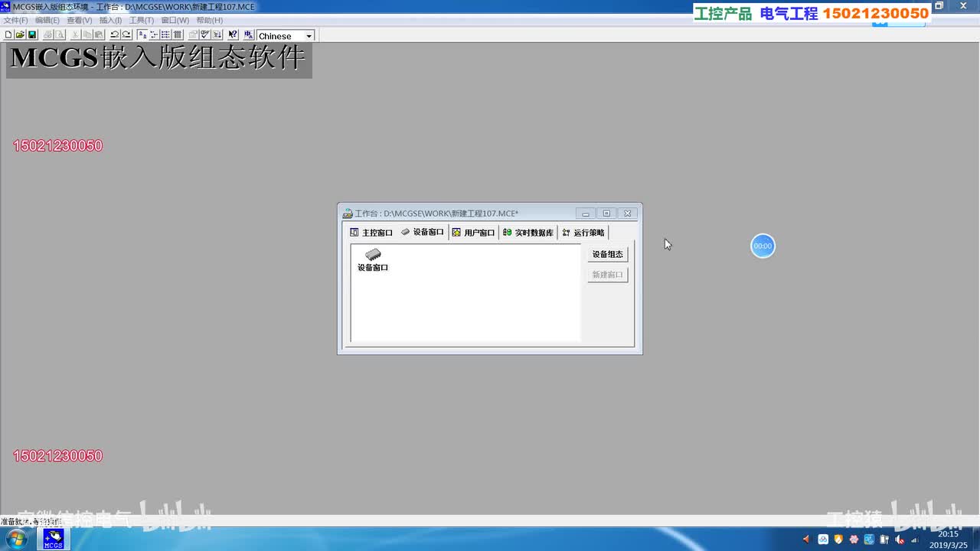Switch to the 主控窗口 tab
This screenshot has width=980, height=551.
point(371,233)
